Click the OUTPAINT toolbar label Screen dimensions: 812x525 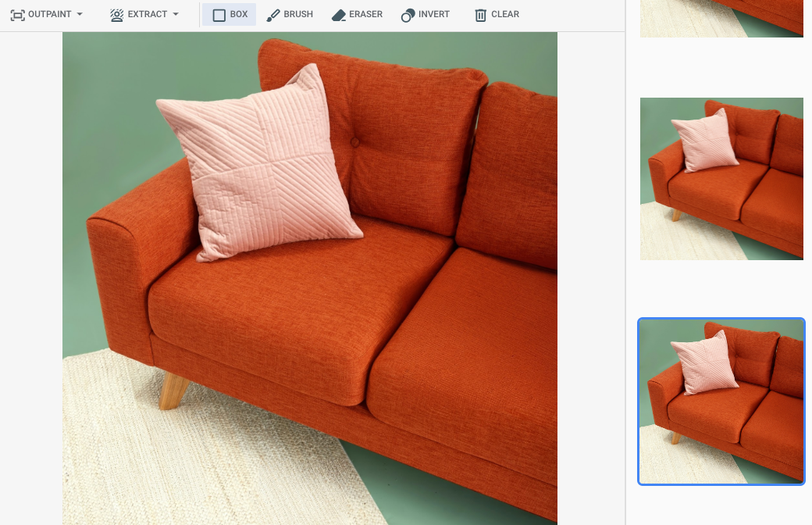(x=51, y=14)
